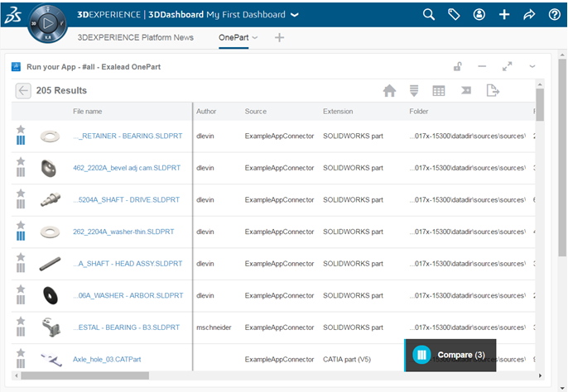Switch to the 3DEXPERIENCE Platform News tab
Image resolution: width=568 pixels, height=392 pixels.
pos(136,37)
